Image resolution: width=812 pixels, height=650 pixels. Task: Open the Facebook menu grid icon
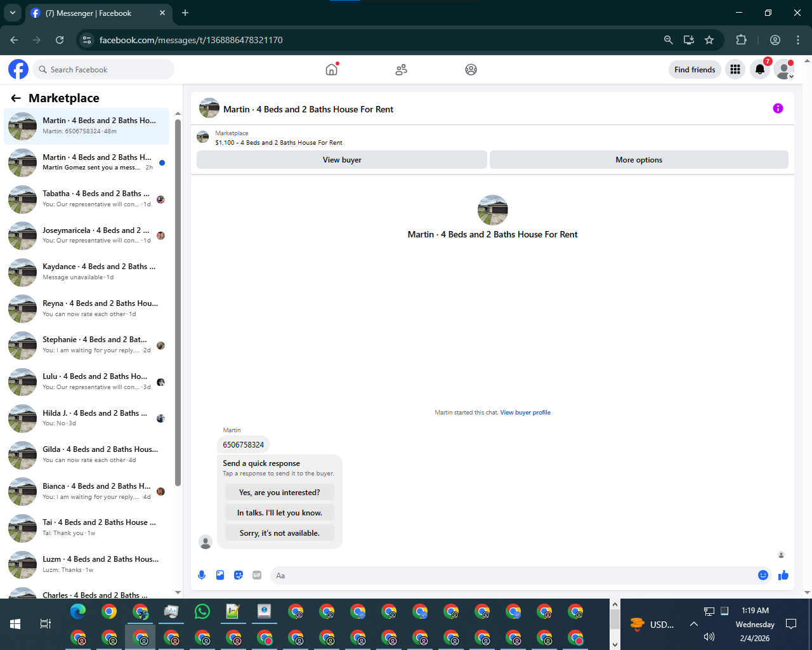point(735,70)
